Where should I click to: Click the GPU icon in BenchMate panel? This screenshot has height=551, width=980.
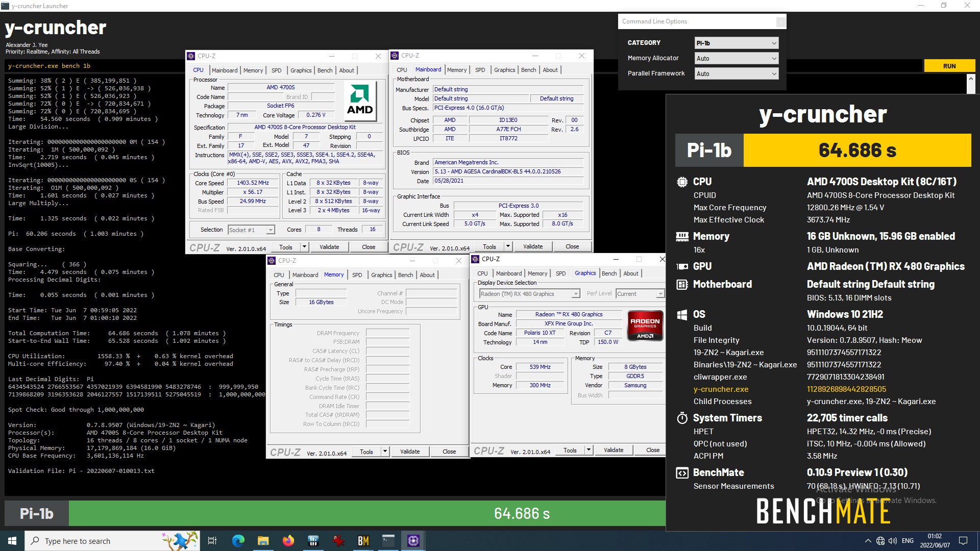682,266
